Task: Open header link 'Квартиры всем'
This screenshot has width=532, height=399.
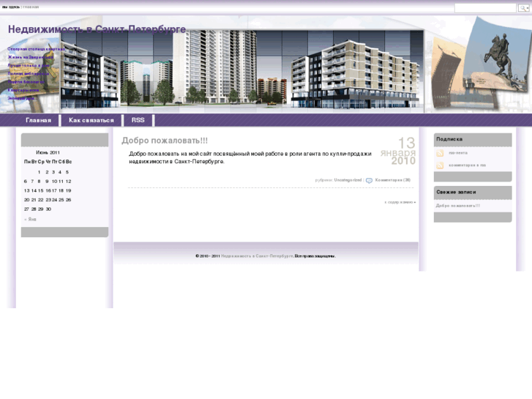Action: click(x=23, y=90)
